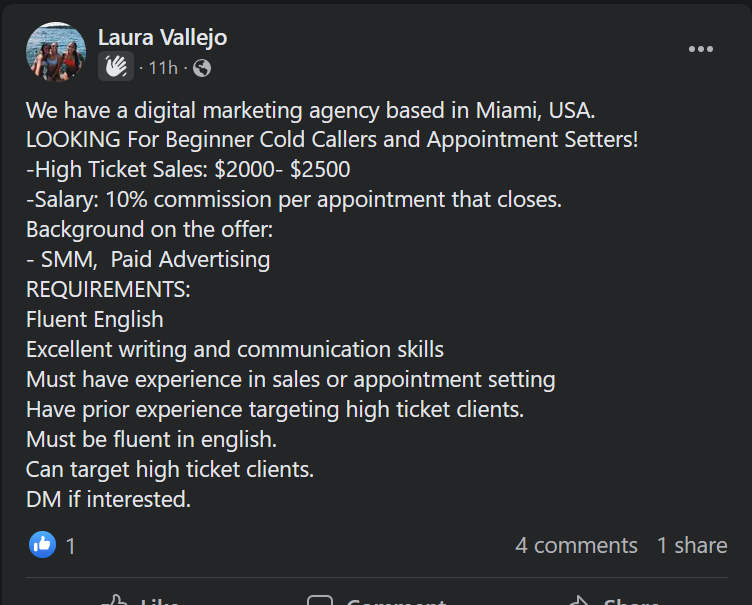
Task: Click the waving hand badge icon
Action: tap(116, 66)
